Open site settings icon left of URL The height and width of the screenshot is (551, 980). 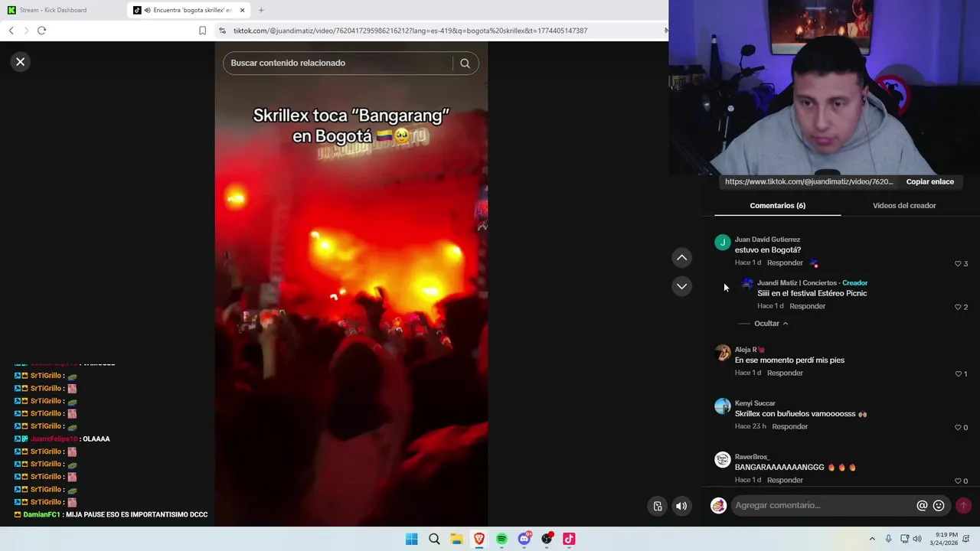pos(222,31)
